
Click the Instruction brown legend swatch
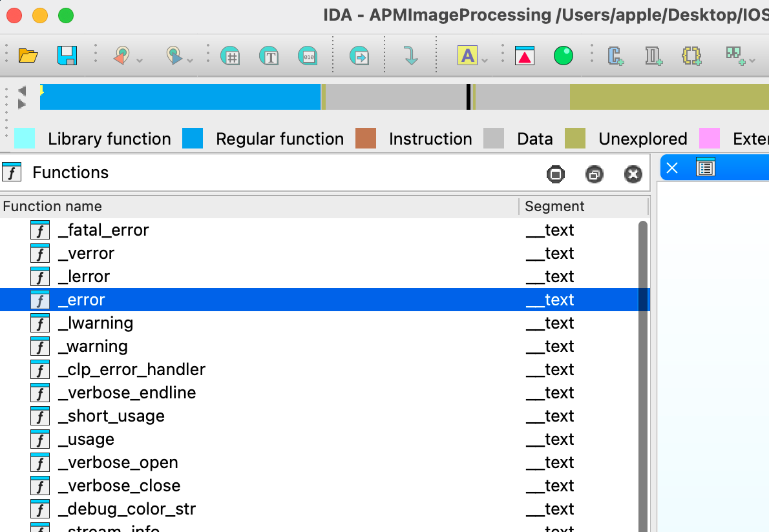[365, 138]
